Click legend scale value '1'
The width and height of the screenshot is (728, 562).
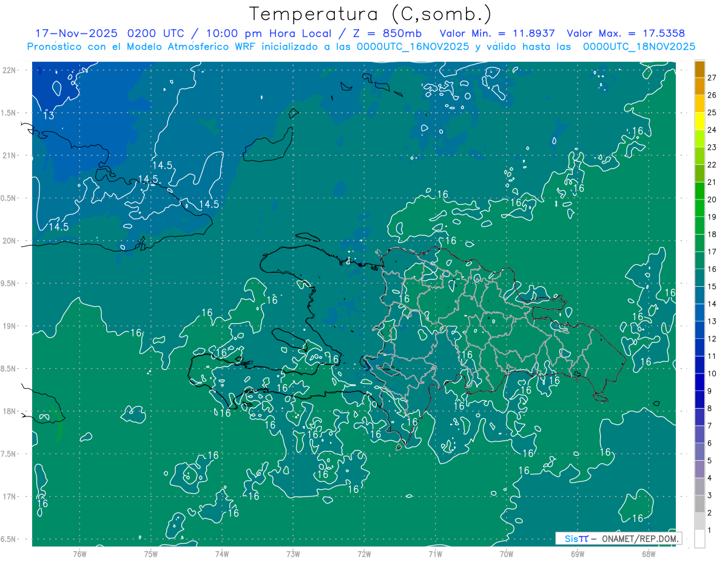(x=710, y=530)
